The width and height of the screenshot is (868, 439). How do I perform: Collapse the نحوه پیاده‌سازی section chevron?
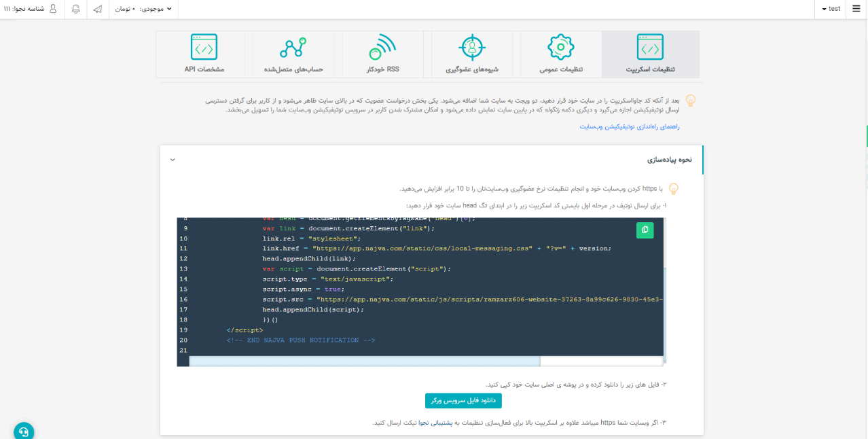pos(173,160)
